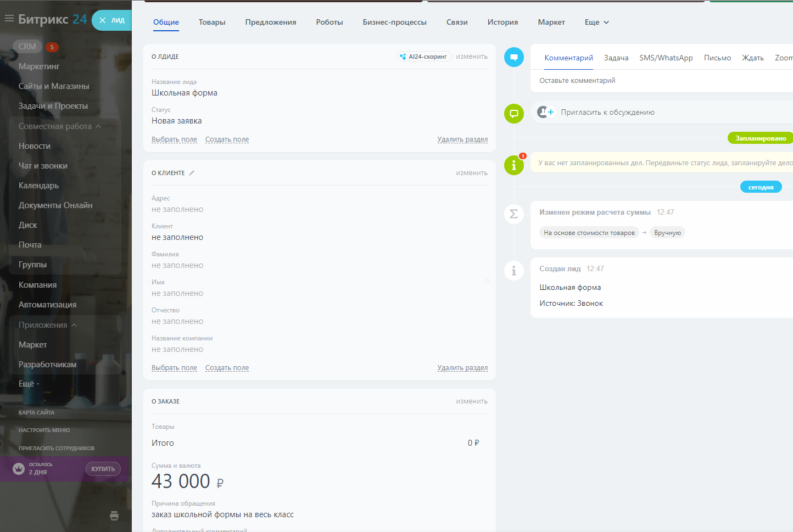This screenshot has width=793, height=532.
Task: Click Удалить раздел in О ЛИДЕ section
Action: pos(462,139)
